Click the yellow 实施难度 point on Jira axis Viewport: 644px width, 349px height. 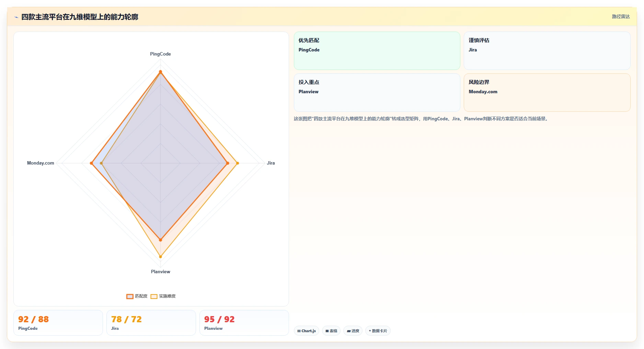point(237,163)
